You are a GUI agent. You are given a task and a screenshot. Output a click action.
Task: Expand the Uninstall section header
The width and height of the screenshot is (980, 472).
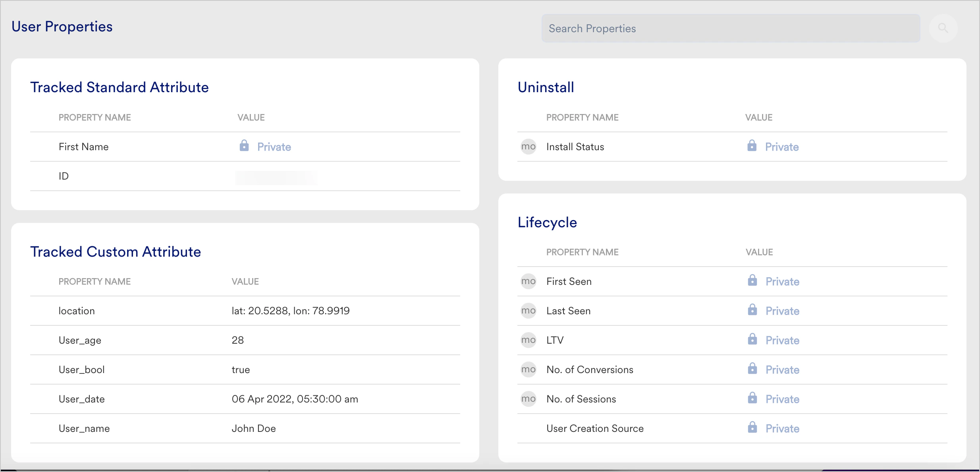pos(546,87)
